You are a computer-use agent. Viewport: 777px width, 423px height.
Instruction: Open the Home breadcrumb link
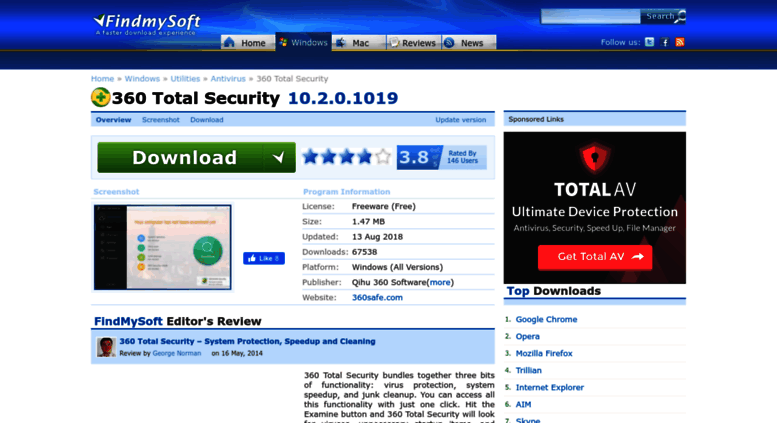[103, 79]
